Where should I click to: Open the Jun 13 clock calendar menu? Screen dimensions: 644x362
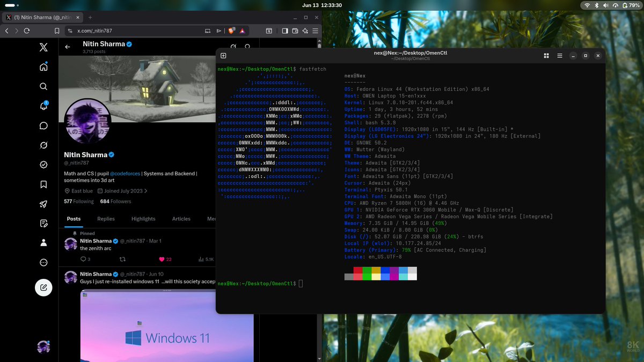(x=322, y=5)
